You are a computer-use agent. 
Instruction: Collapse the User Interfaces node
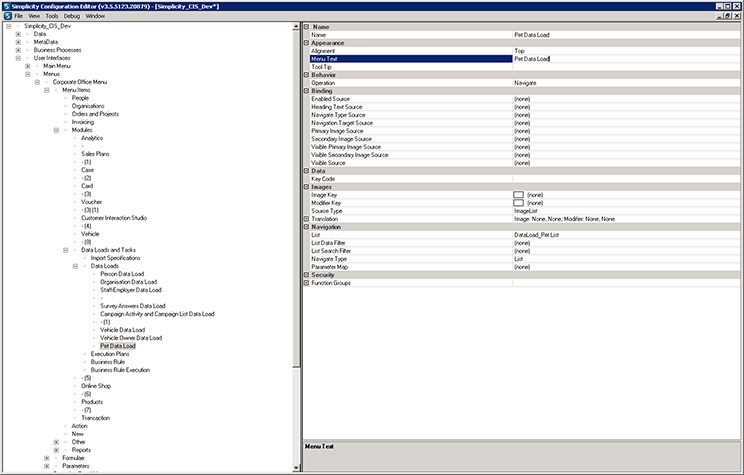coord(18,58)
